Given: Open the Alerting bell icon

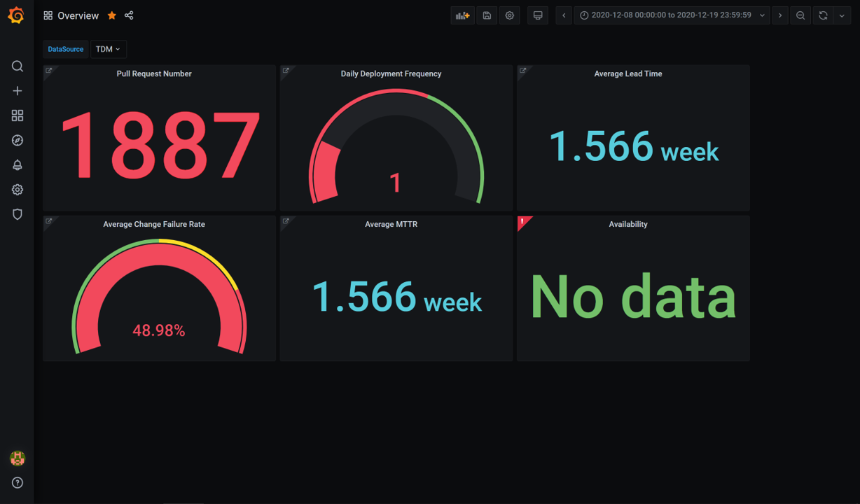Looking at the screenshot, I should coord(18,165).
